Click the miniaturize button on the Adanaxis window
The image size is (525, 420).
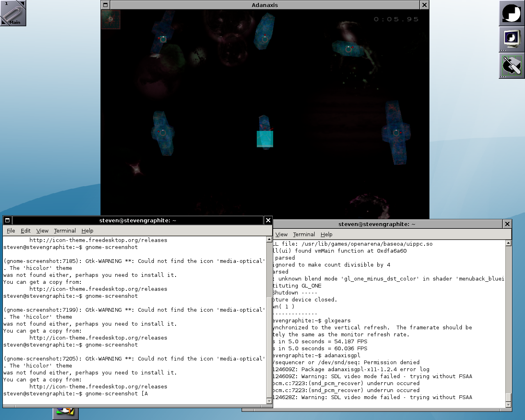point(105,5)
